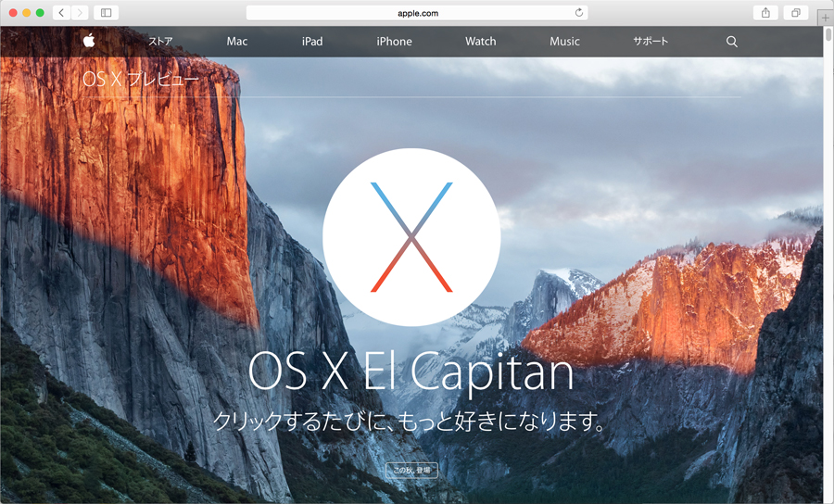
Task: Click the Apple logo in site navigation
Action: click(x=89, y=41)
